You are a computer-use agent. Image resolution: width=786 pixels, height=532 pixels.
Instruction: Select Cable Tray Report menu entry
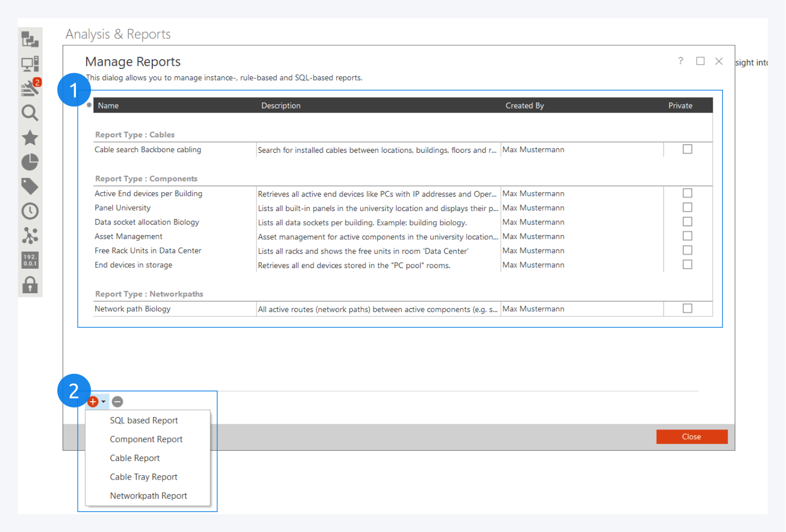(143, 477)
